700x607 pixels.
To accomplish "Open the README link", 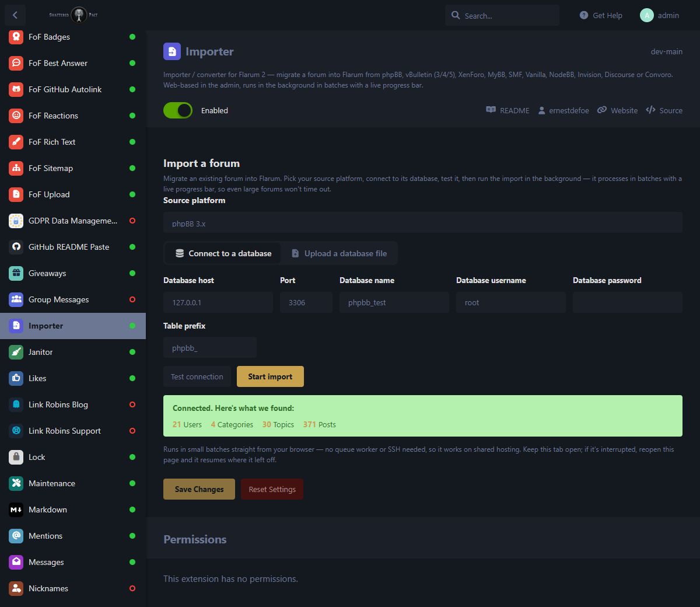I will click(x=508, y=110).
